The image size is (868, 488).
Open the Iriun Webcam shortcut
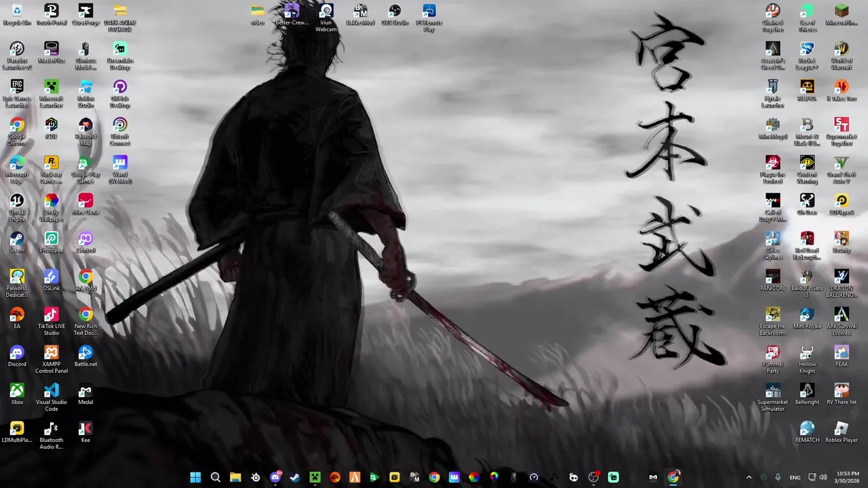pyautogui.click(x=326, y=18)
